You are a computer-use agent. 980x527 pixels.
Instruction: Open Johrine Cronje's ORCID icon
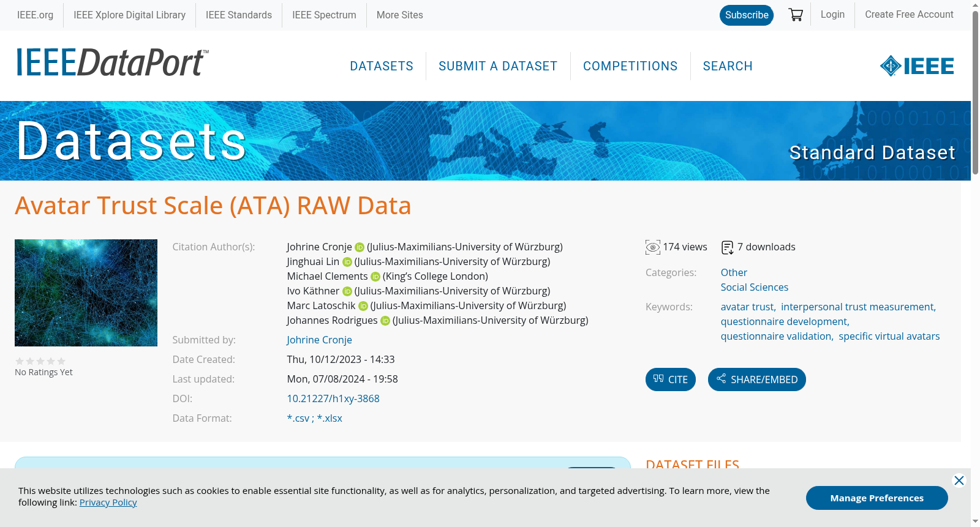click(x=360, y=247)
